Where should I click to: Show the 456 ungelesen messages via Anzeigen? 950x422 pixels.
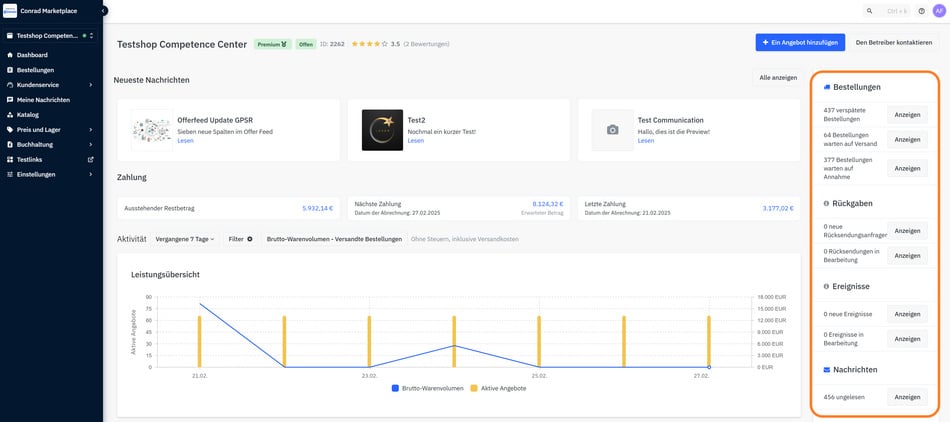point(907,397)
